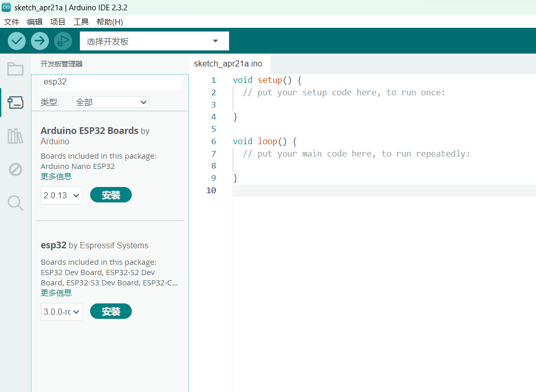Open the 工具 menu
Image resolution: width=536 pixels, height=392 pixels.
81,22
